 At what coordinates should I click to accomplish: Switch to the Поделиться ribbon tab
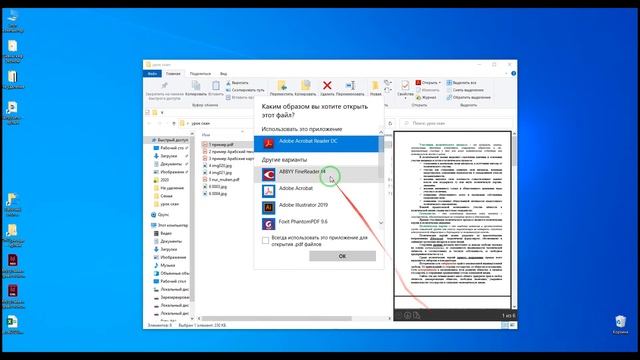[200, 73]
